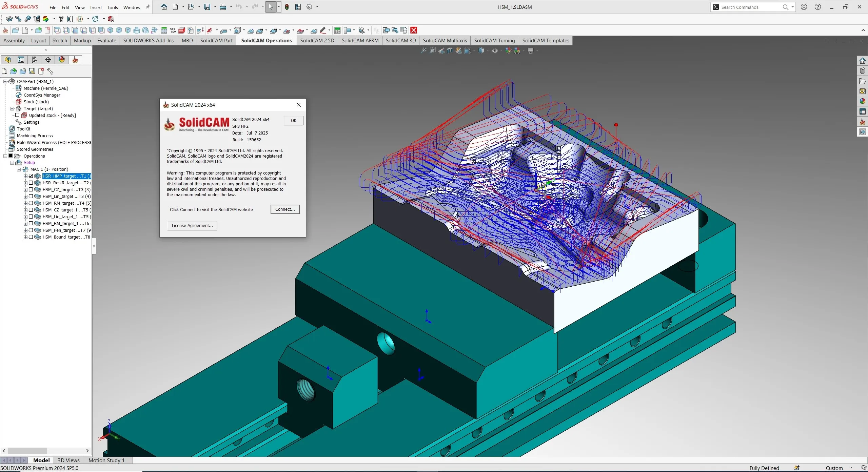868x472 pixels.
Task: Expand the HSR_HMP_target operation node
Action: [25, 176]
